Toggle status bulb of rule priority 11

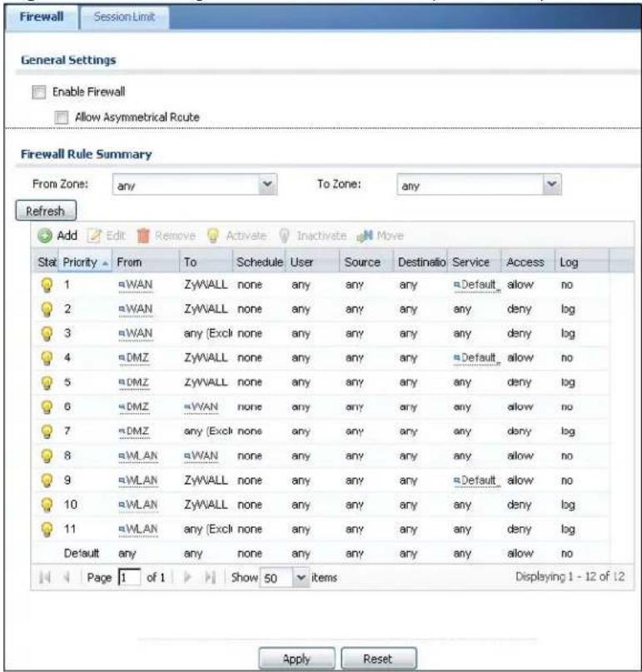click(x=47, y=529)
